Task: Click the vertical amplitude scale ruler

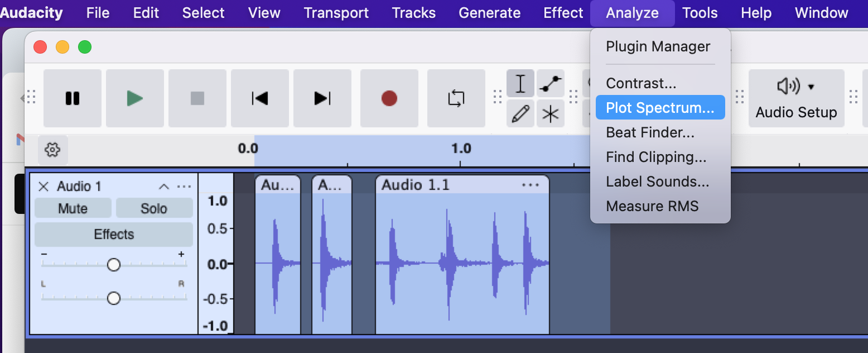Action: tap(216, 254)
